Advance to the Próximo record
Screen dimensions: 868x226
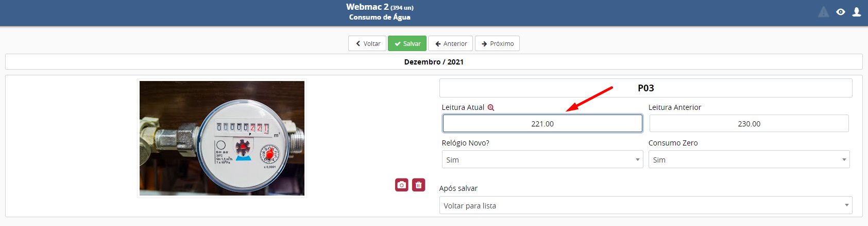(x=497, y=43)
